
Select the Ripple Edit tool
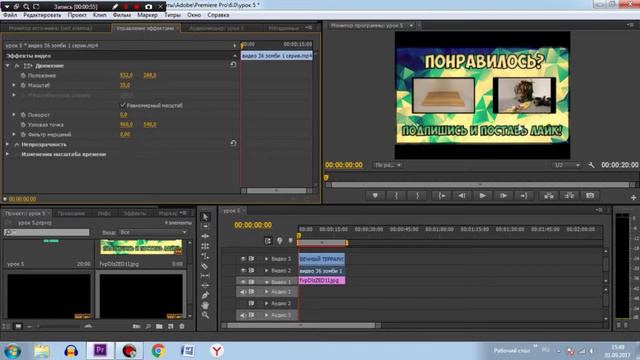pyautogui.click(x=205, y=236)
